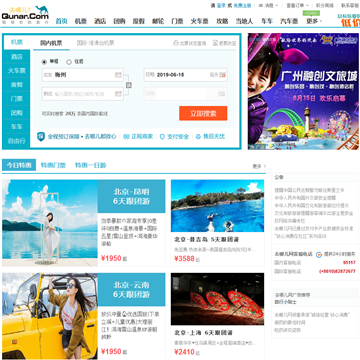Click the blue shield guarantee icon
The image size is (360, 360).
click(41, 136)
